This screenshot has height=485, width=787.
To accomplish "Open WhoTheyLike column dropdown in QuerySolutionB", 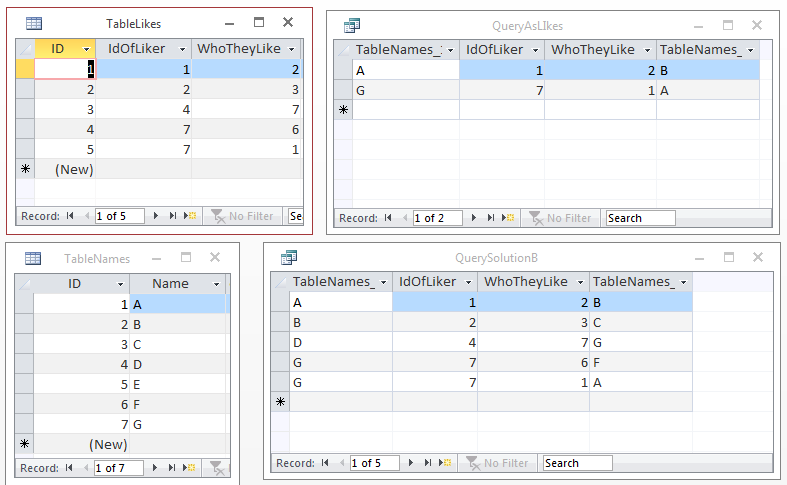I will (580, 282).
